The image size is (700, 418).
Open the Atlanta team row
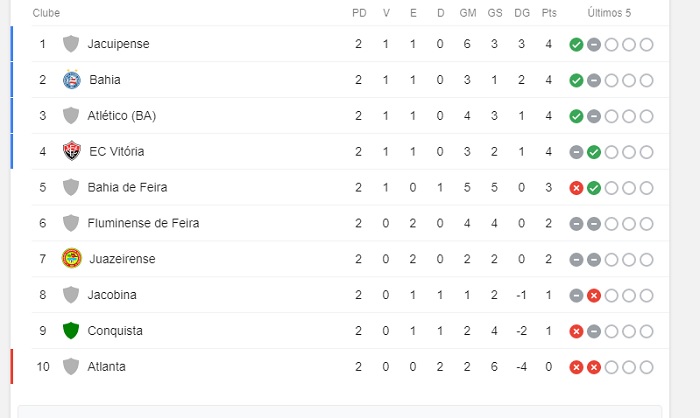(x=108, y=367)
